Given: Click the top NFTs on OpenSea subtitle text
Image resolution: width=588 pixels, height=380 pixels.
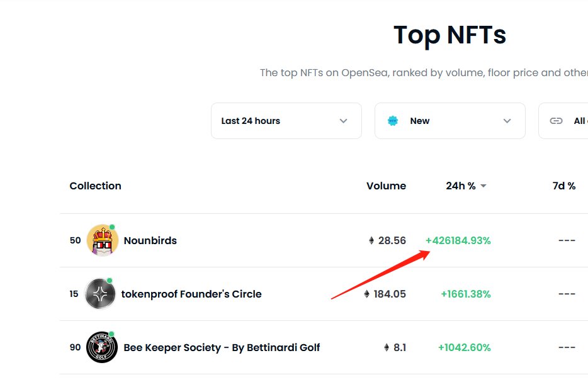Looking at the screenshot, I should click(x=424, y=73).
